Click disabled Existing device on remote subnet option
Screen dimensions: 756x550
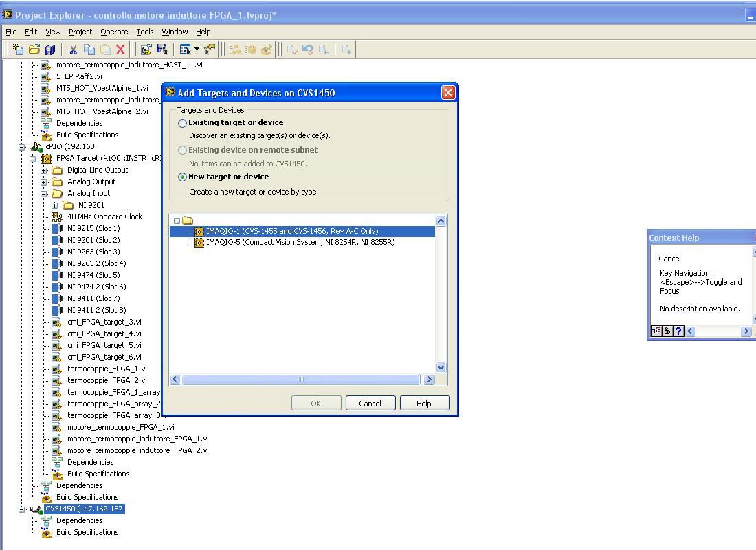coord(182,150)
